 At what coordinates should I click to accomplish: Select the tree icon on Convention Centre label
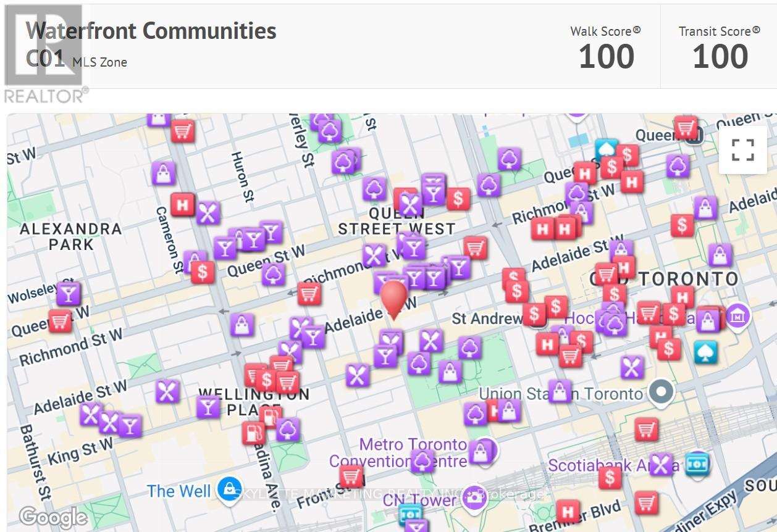click(422, 461)
